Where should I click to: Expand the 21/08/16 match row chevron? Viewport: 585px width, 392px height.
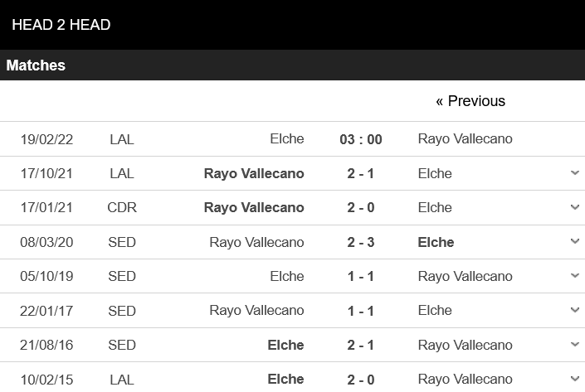[x=575, y=344]
